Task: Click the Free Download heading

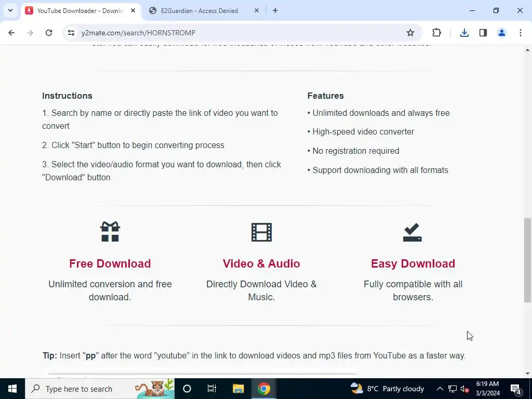Action: coord(110,263)
